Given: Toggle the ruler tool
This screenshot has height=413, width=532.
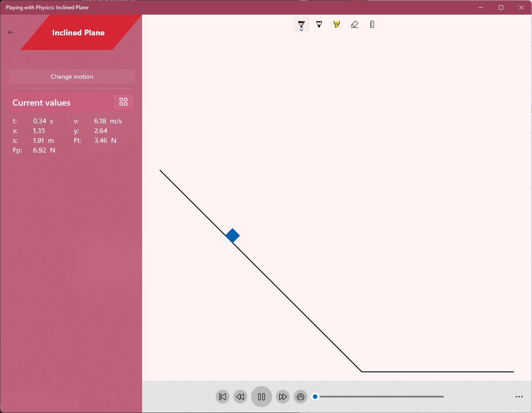Looking at the screenshot, I should 372,24.
